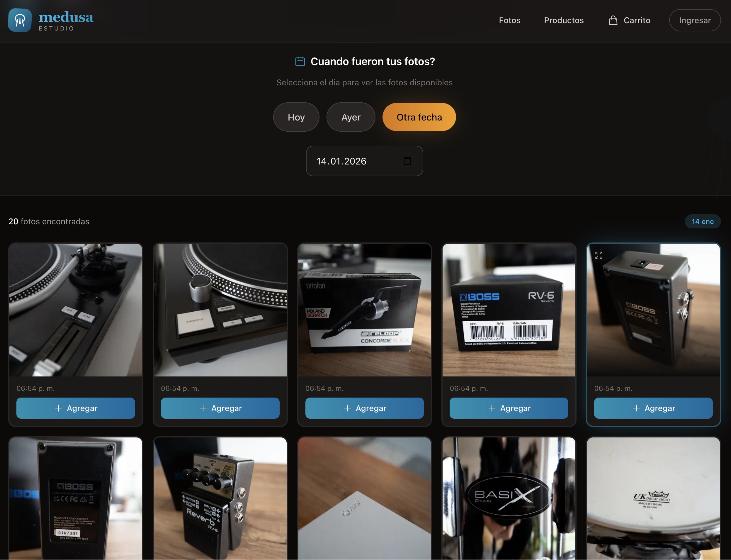731x560 pixels.
Task: Open the calendar picker inside the date field
Action: pyautogui.click(x=407, y=161)
